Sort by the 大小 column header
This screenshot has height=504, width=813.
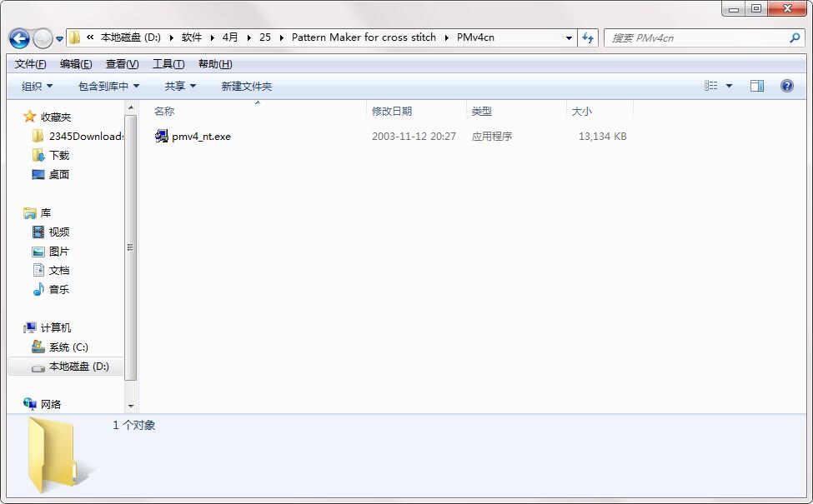[582, 111]
